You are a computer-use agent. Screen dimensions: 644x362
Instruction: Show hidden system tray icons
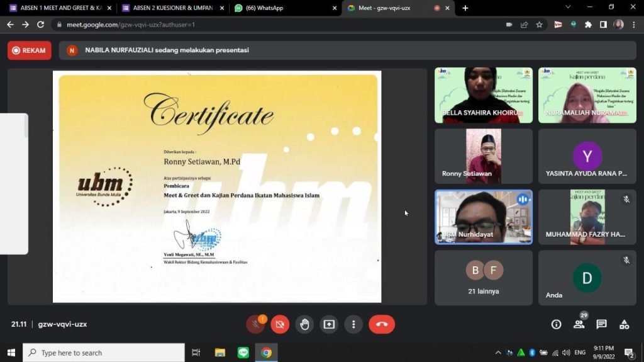(498, 353)
